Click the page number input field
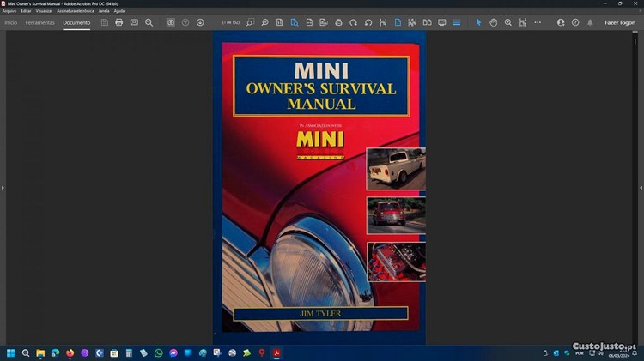The width and height of the screenshot is (644, 361). 228,22
